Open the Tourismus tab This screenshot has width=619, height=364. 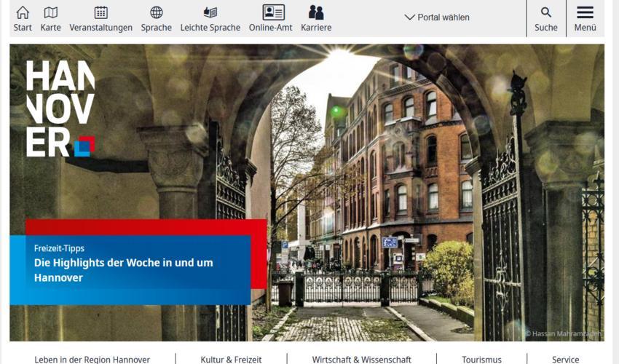pyautogui.click(x=481, y=360)
